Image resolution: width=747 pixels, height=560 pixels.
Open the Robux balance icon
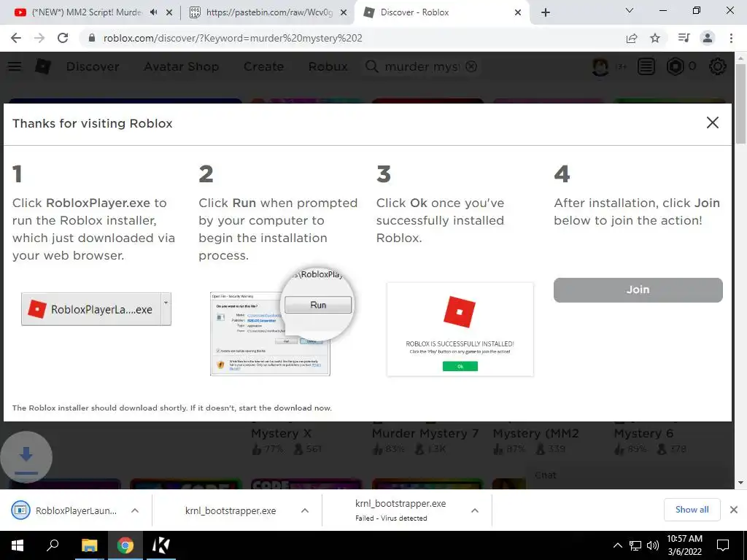[x=675, y=66]
